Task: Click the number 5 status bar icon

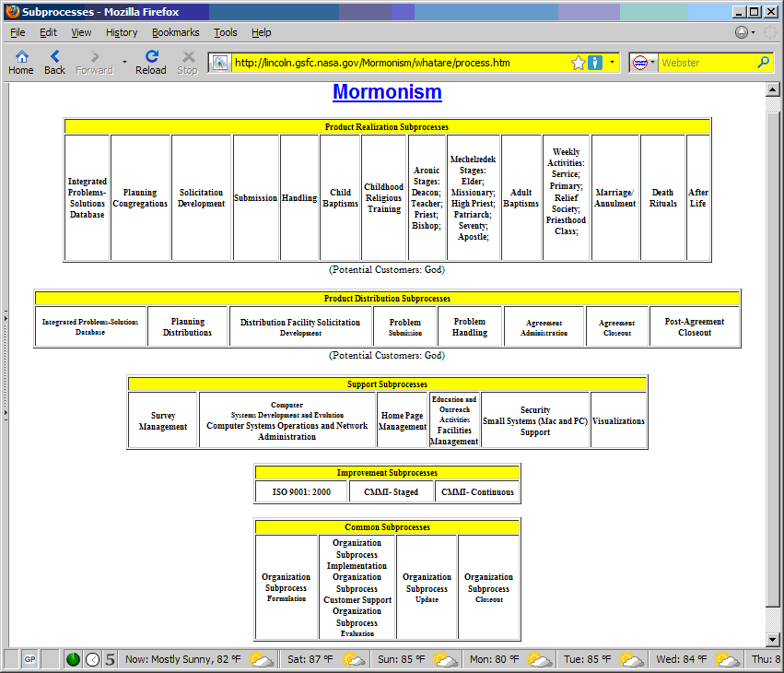Action: pos(110,660)
